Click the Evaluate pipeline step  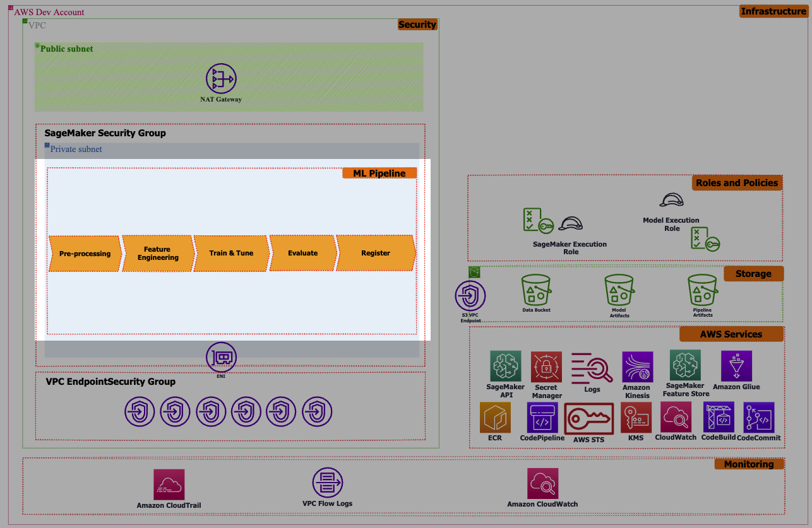point(303,254)
